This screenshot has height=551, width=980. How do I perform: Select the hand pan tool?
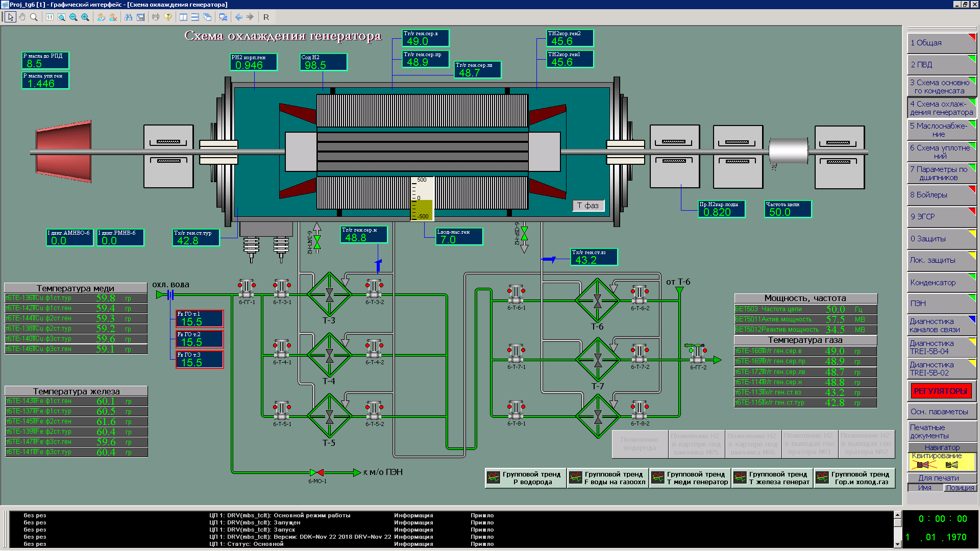tap(22, 17)
